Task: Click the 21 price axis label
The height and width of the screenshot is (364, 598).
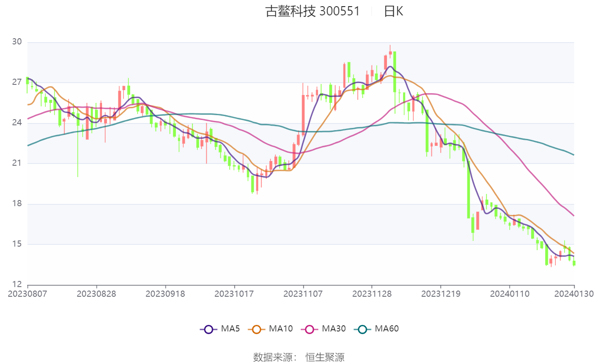Action: click(x=17, y=163)
